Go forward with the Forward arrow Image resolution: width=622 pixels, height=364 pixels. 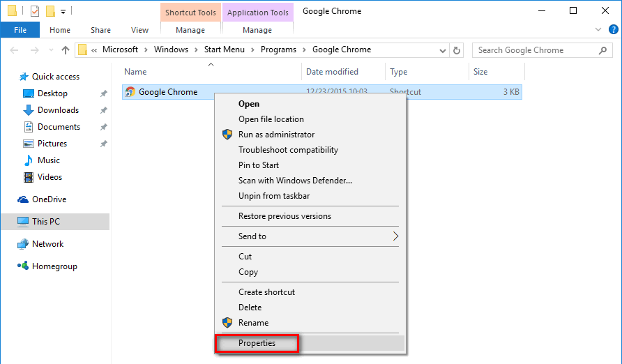(35, 50)
